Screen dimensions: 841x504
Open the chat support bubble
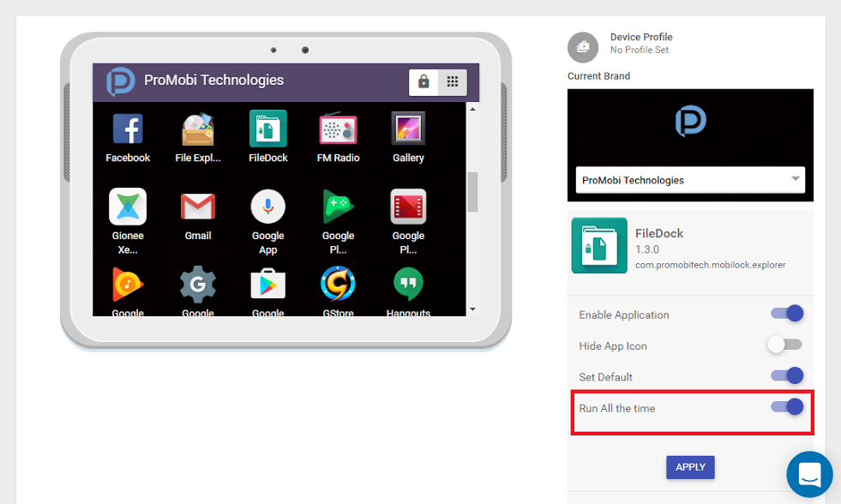coord(809,475)
